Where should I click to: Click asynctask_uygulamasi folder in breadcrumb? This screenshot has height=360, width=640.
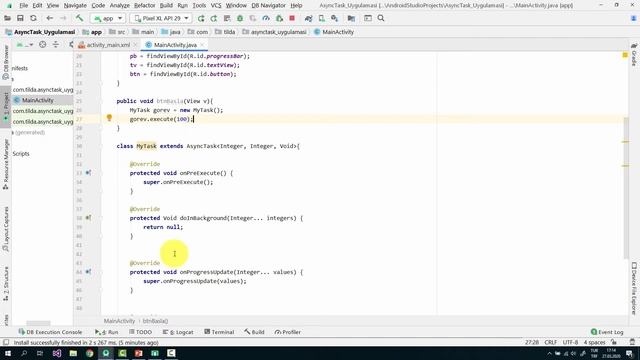point(274,32)
